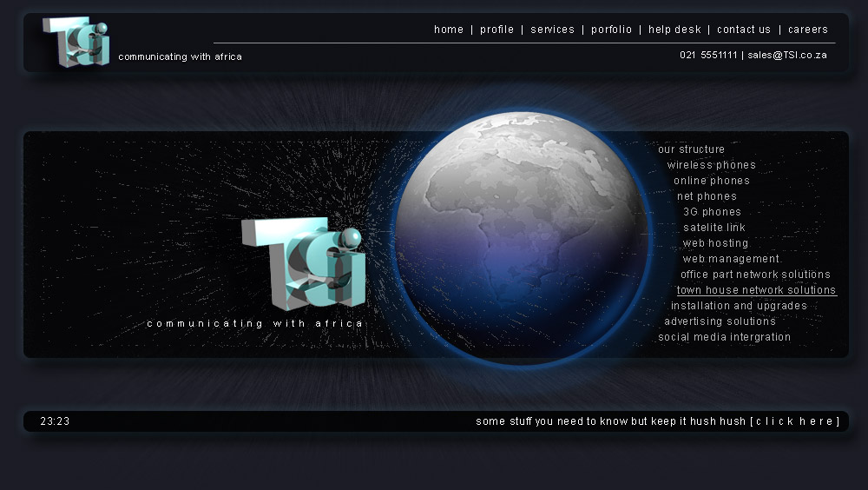Screen dimensions: 868x490
Task: Open the home page
Action: click(x=449, y=30)
